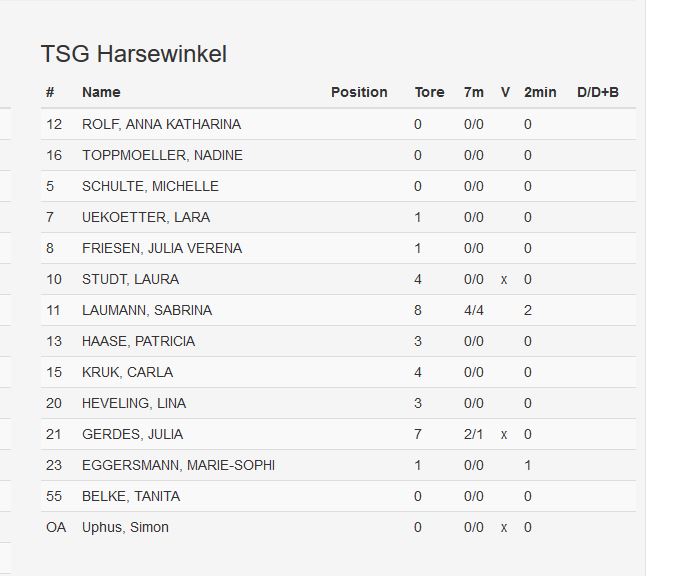Screen dimensions: 696x576
Task: Select official Uphus, Simon
Action: pos(125,527)
